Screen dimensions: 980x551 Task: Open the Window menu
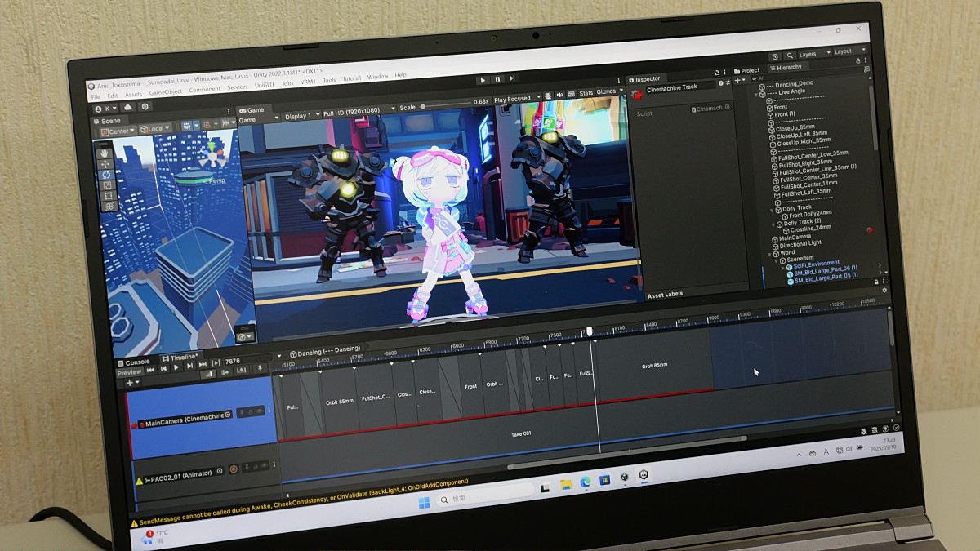[377, 77]
